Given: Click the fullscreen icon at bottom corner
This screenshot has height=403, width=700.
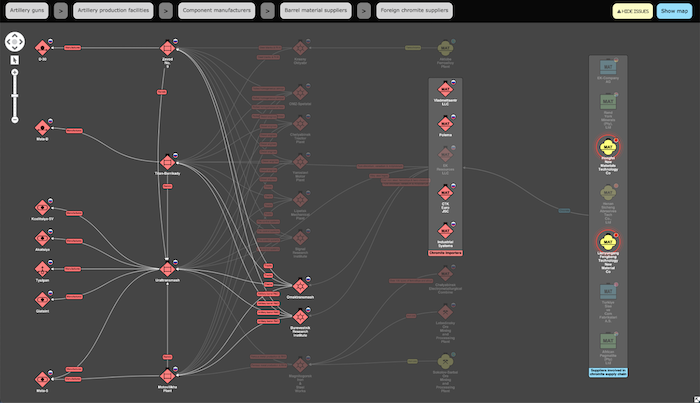Looking at the screenshot, I should tap(696, 399).
